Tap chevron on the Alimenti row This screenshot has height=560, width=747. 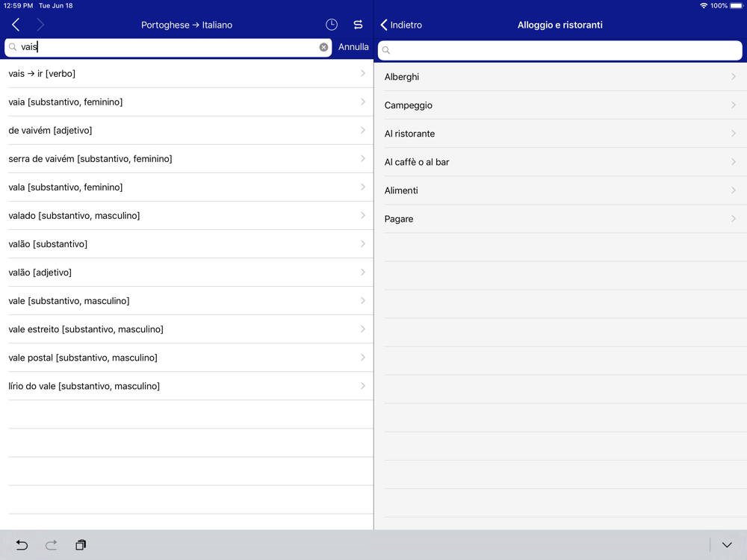click(734, 190)
